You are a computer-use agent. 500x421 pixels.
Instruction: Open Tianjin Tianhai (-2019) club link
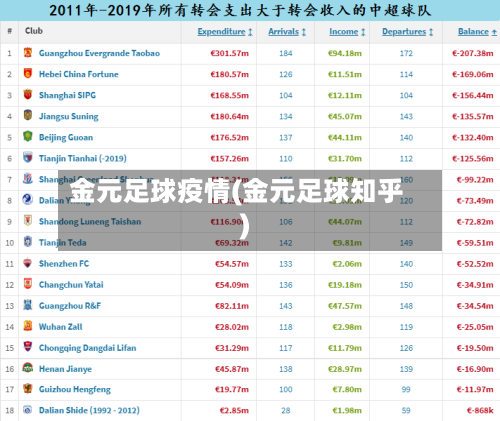[83, 158]
